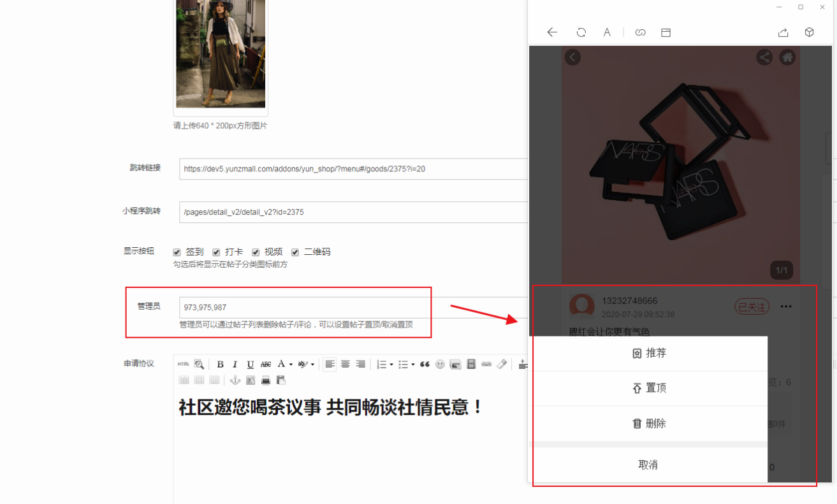The height and width of the screenshot is (504, 837).
Task: Click the share export icon in toolbar
Action: pyautogui.click(x=783, y=32)
